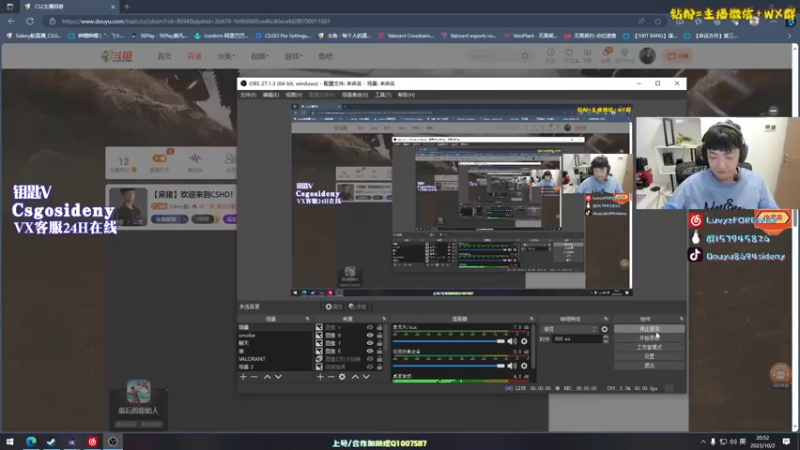
Task: Click 退出 exit button in Controls
Action: click(x=649, y=365)
